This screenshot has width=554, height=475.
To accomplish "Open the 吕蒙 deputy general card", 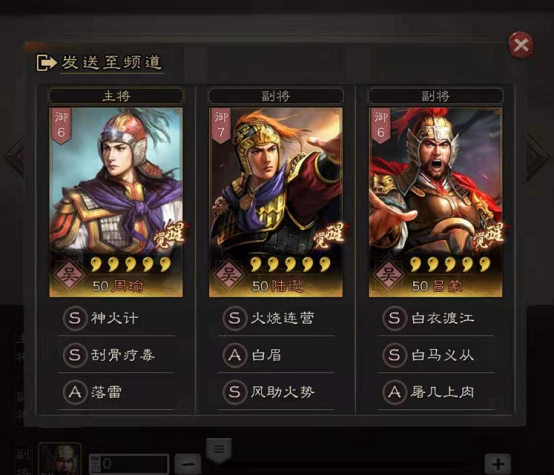I will (436, 202).
